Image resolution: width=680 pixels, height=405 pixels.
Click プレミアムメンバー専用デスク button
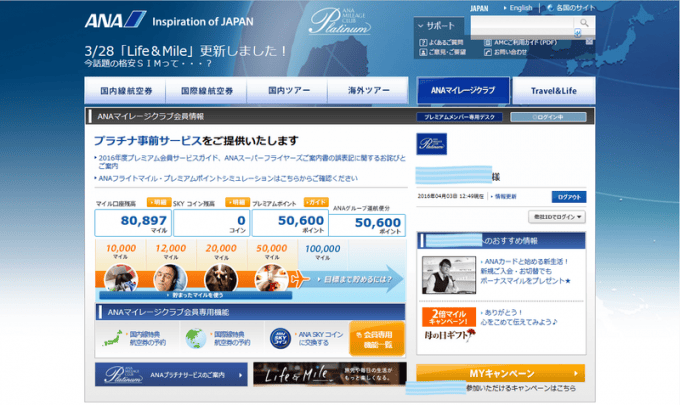(x=459, y=117)
